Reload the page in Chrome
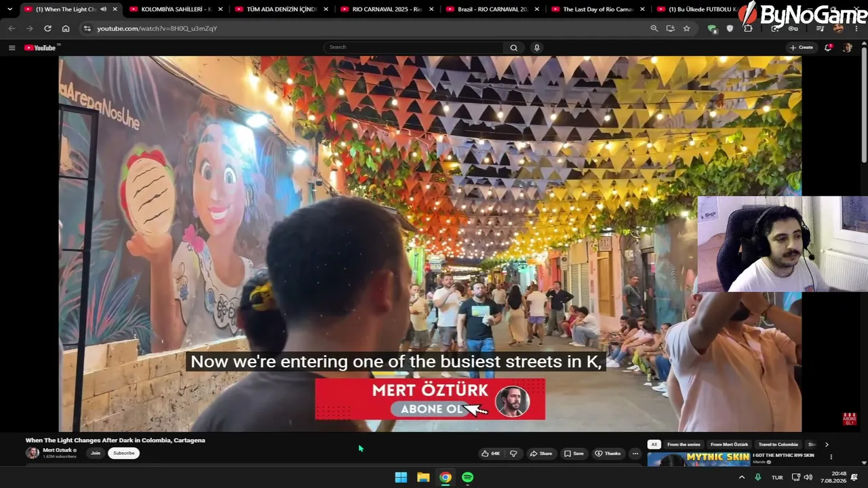 47,28
